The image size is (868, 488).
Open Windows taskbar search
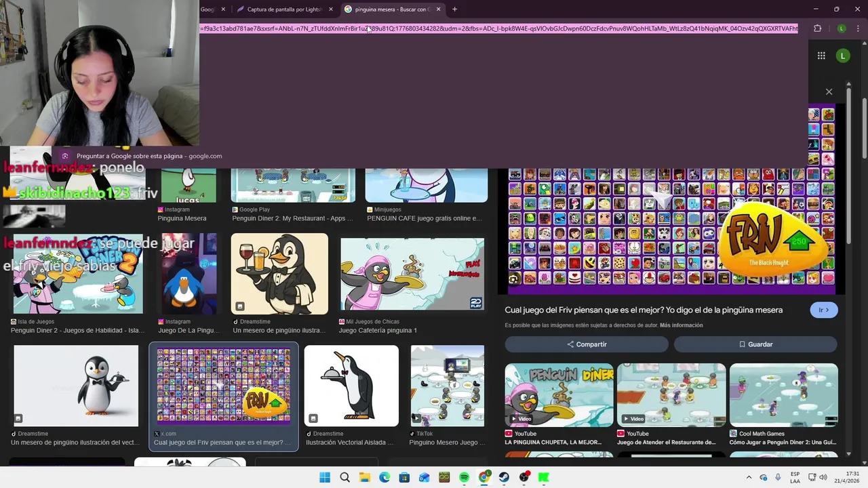pyautogui.click(x=344, y=477)
